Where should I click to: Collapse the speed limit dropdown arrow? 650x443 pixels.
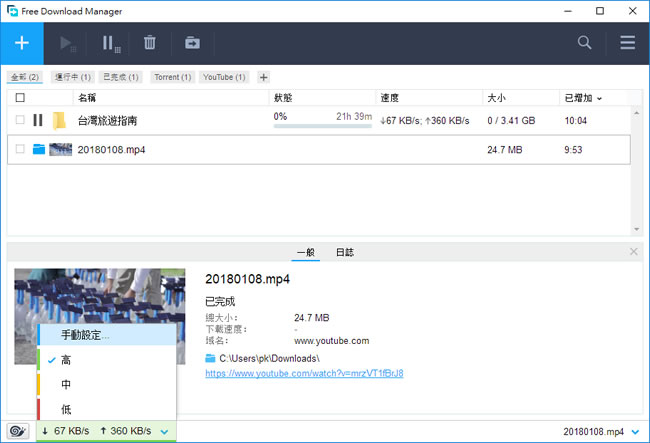[164, 432]
